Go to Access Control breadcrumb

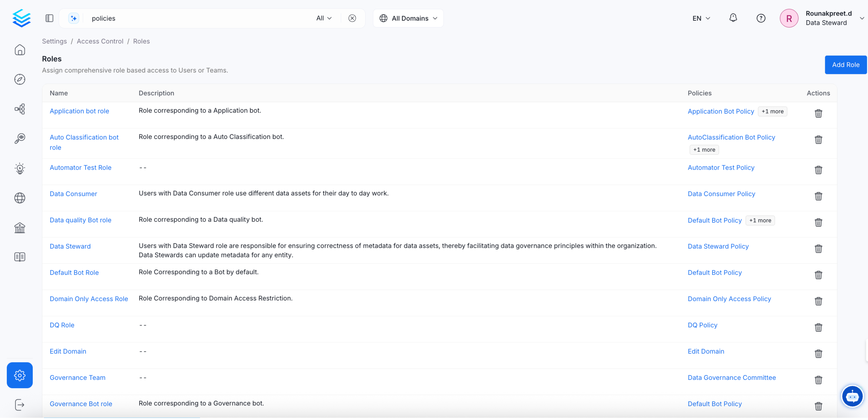tap(100, 41)
